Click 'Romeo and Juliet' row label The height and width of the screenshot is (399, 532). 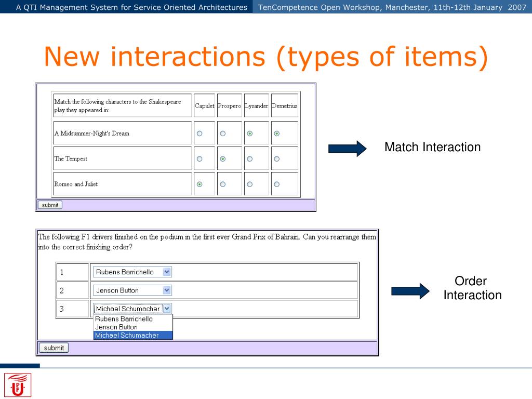76,184
